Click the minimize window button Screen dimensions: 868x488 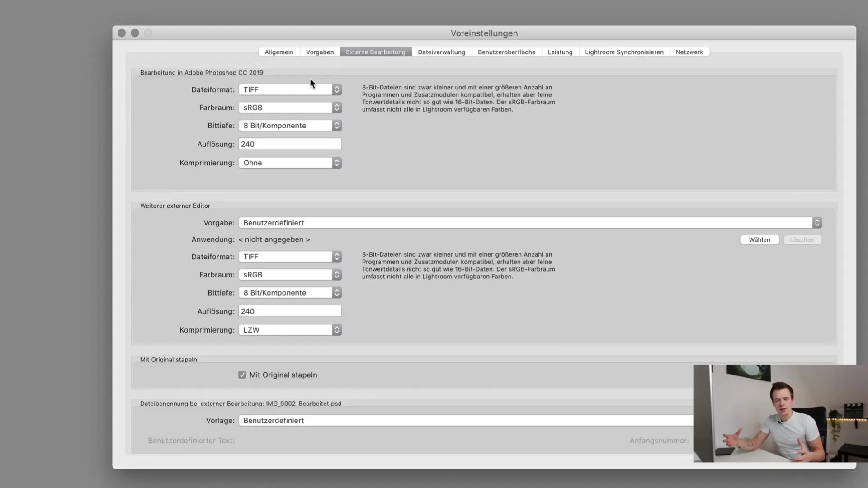pyautogui.click(x=135, y=33)
